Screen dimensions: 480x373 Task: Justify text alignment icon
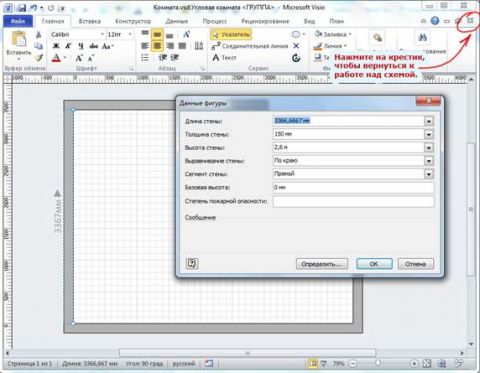pyautogui.click(x=182, y=46)
